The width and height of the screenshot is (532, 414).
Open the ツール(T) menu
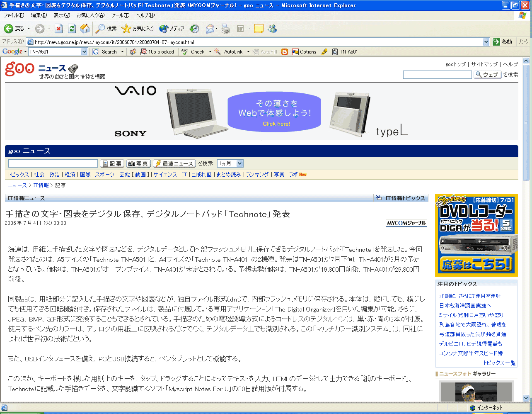(120, 15)
